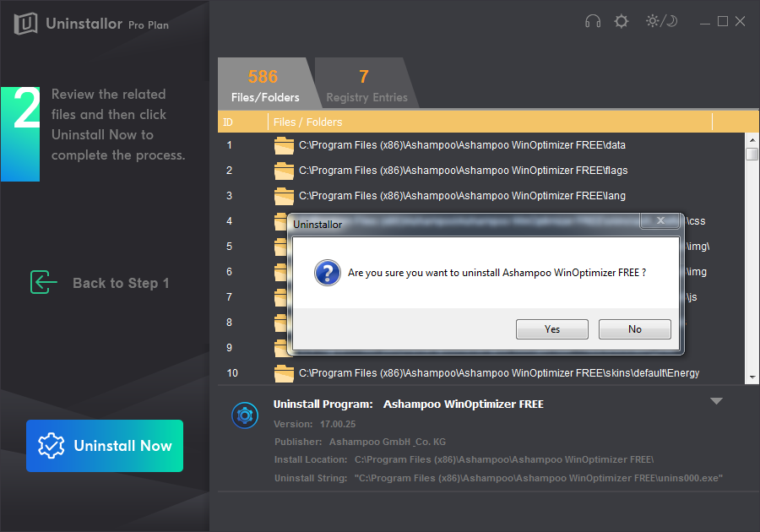Click the dialog's uninstall confirmation question text
This screenshot has width=760, height=532.
(x=497, y=273)
